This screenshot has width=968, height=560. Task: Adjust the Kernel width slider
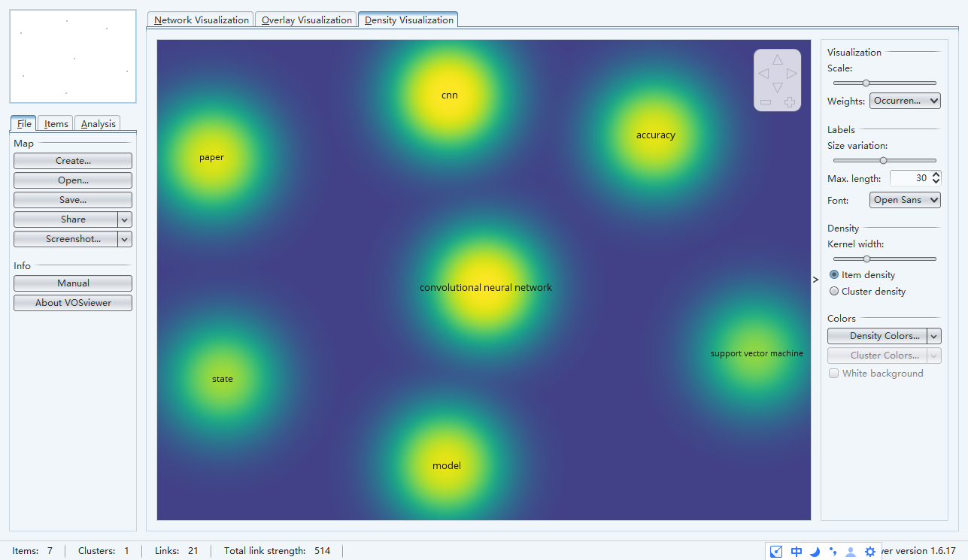click(866, 259)
